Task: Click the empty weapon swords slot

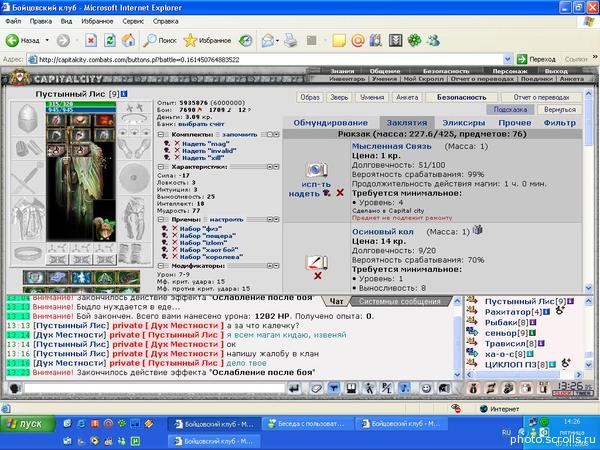Action: [x=28, y=178]
